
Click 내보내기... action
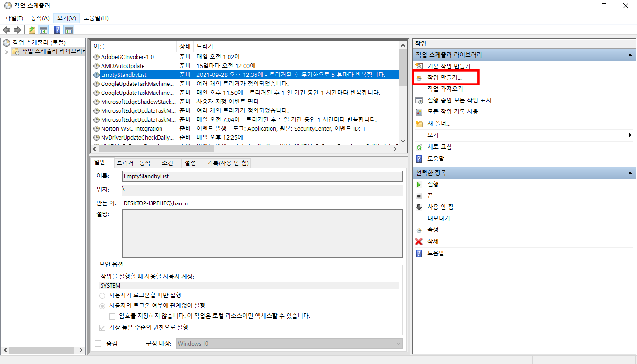click(441, 219)
